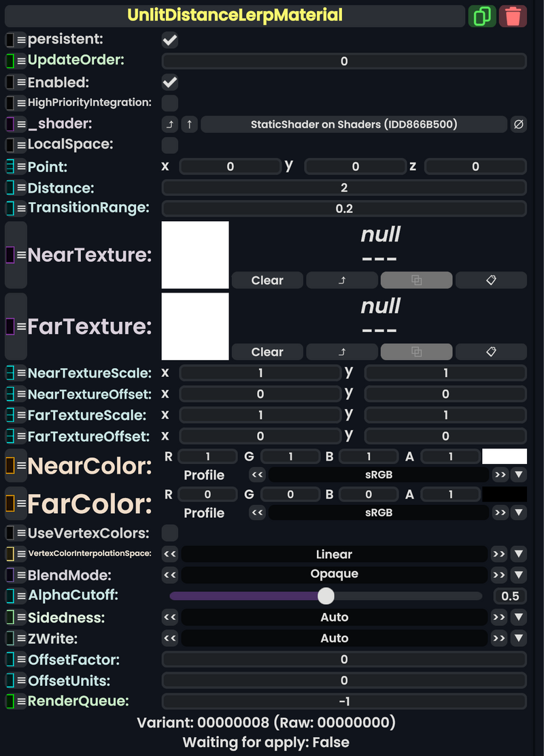544x756 pixels.
Task: Click the gray copy icon under NearTexture
Action: click(x=416, y=280)
